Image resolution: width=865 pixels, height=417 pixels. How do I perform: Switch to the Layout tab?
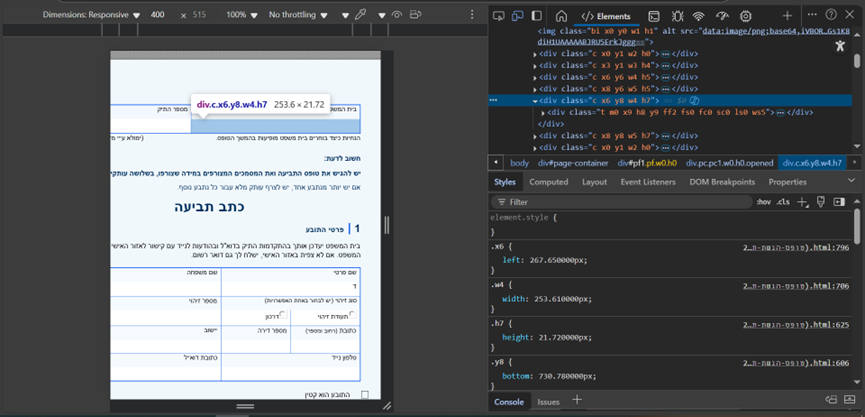594,182
